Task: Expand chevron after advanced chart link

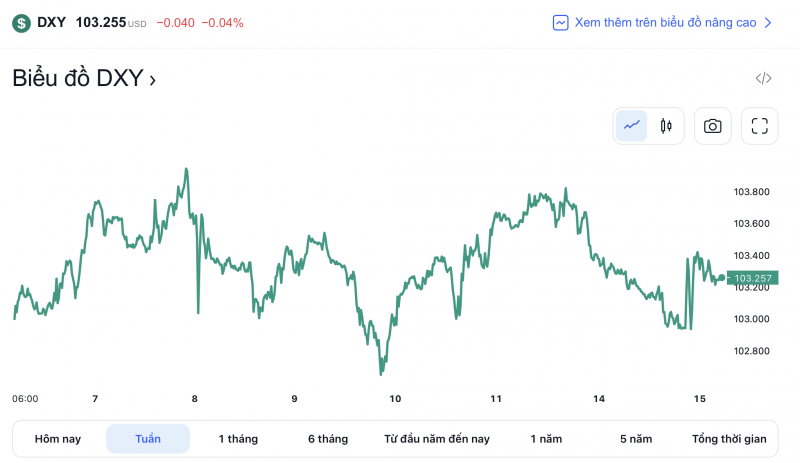Action: point(768,22)
